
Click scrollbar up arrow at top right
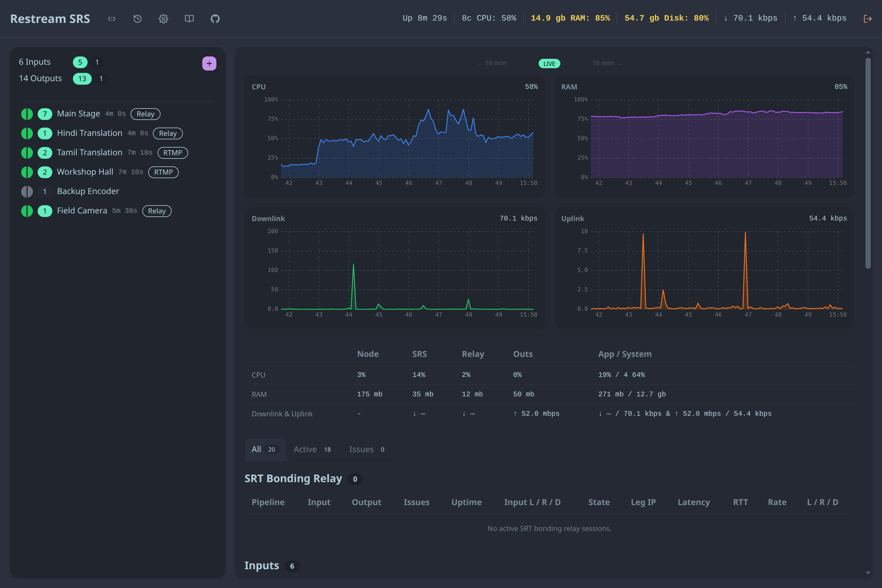[x=868, y=52]
